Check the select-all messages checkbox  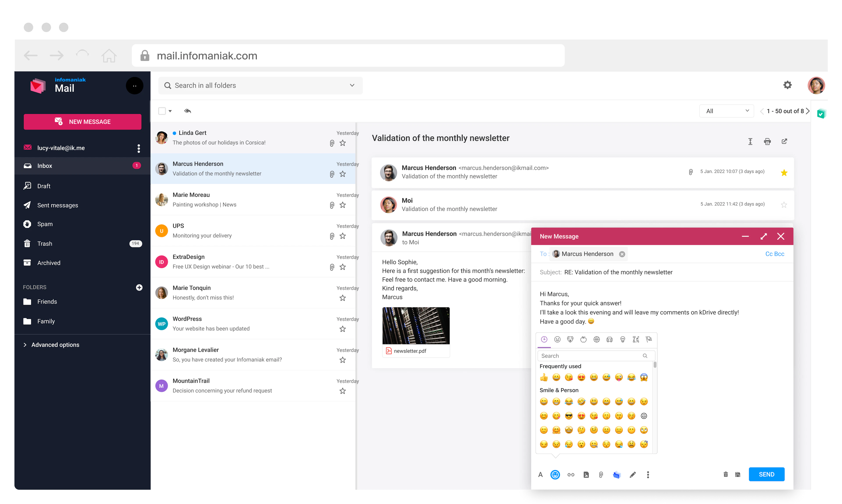click(162, 111)
